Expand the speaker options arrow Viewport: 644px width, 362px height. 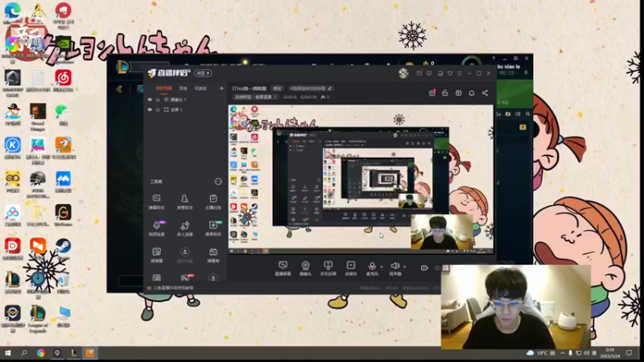point(405,267)
